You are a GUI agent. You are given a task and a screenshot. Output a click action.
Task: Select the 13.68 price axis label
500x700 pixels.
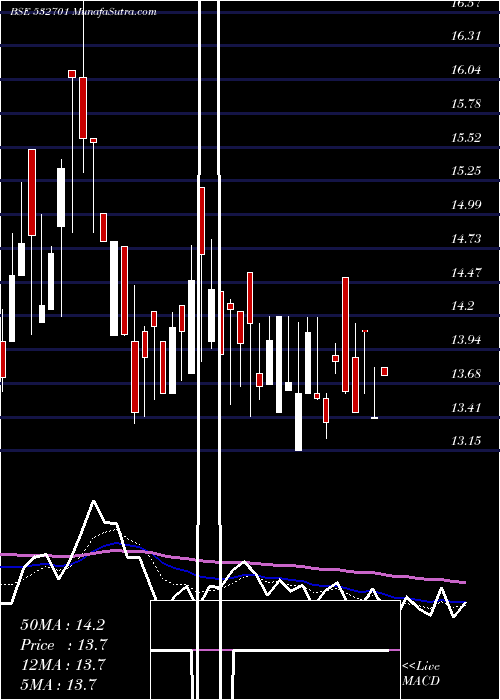click(466, 374)
